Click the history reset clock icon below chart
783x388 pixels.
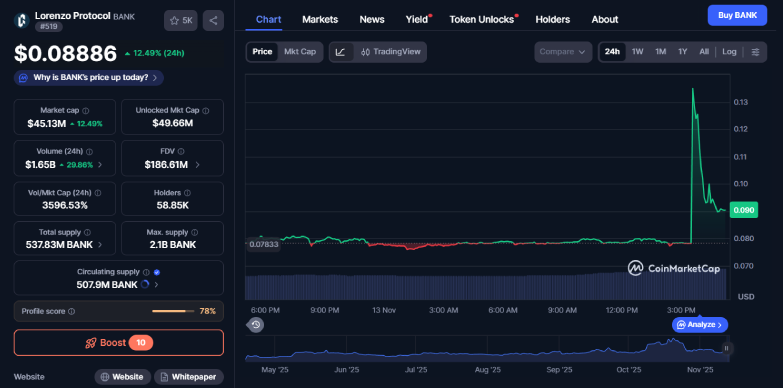256,325
